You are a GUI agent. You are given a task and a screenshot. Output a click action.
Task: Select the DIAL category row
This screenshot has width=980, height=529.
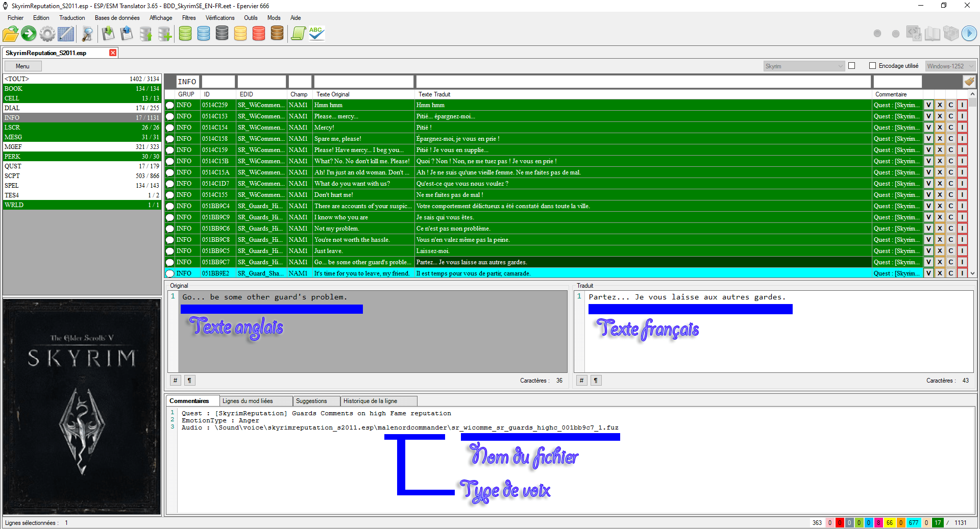point(82,108)
